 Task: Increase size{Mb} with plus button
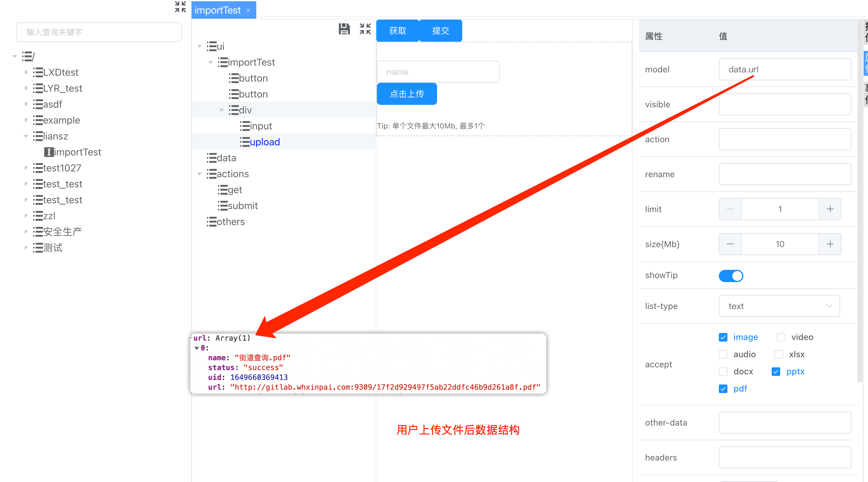(x=830, y=244)
